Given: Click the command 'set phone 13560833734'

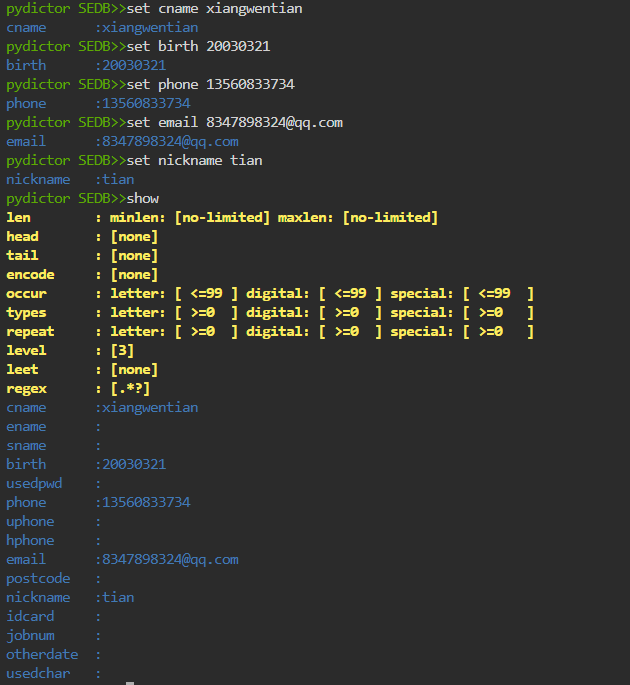Looking at the screenshot, I should (x=210, y=84).
